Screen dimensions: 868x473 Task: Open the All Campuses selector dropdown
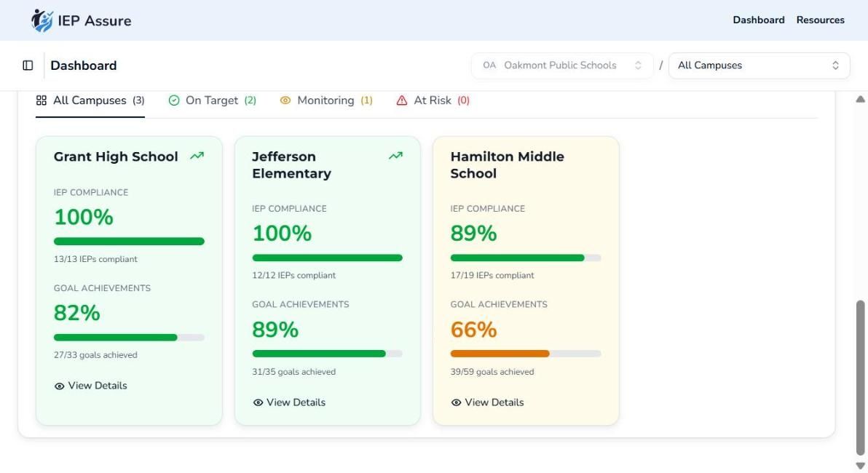point(759,65)
